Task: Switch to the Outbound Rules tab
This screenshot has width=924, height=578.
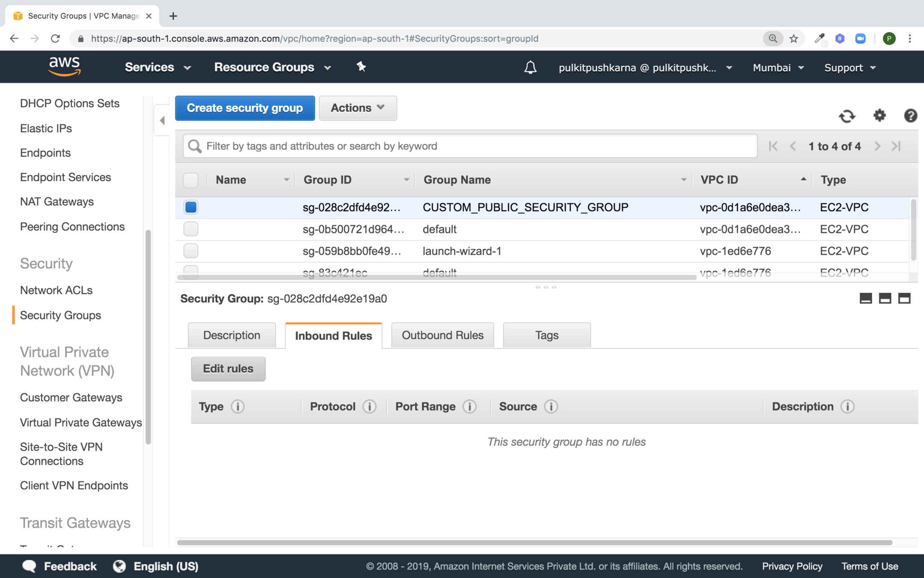Action: click(x=442, y=335)
